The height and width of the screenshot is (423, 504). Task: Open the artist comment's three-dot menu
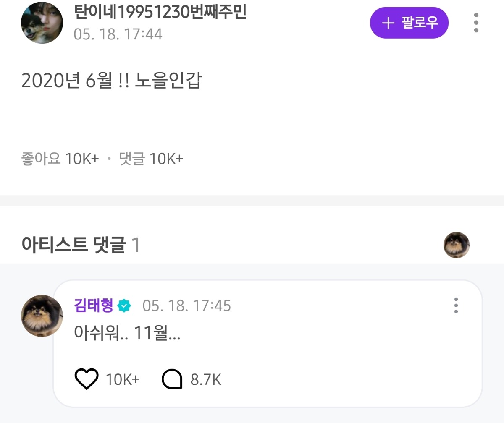(x=456, y=305)
